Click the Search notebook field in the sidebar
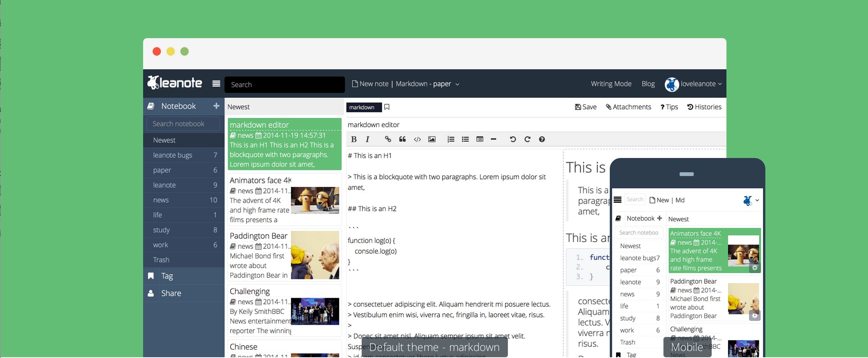 pos(183,124)
